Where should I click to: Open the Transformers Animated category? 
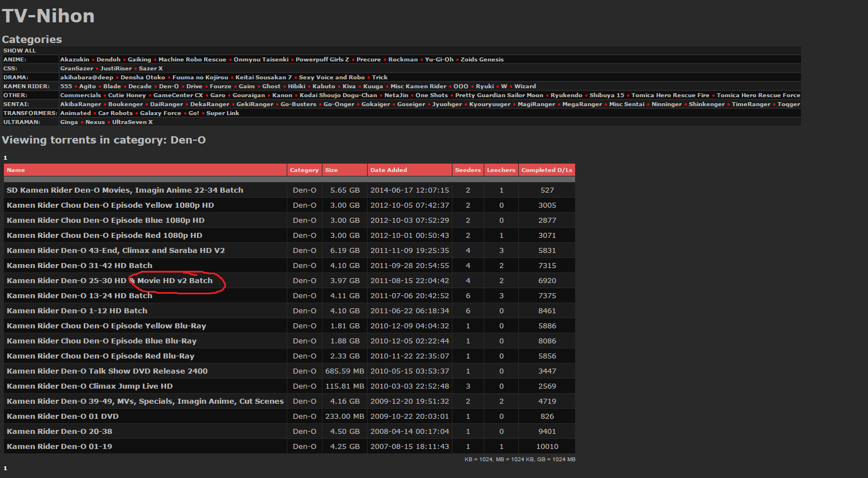click(75, 113)
